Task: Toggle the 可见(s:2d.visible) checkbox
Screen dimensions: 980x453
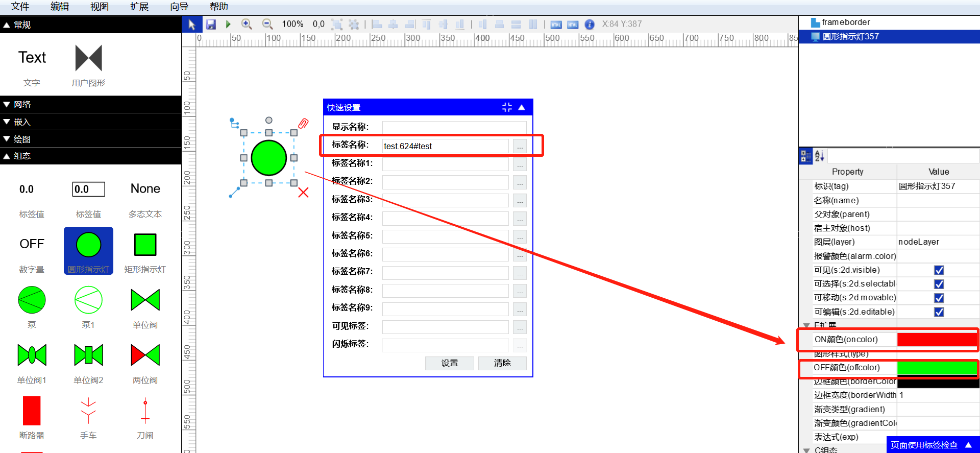Action: coord(939,270)
